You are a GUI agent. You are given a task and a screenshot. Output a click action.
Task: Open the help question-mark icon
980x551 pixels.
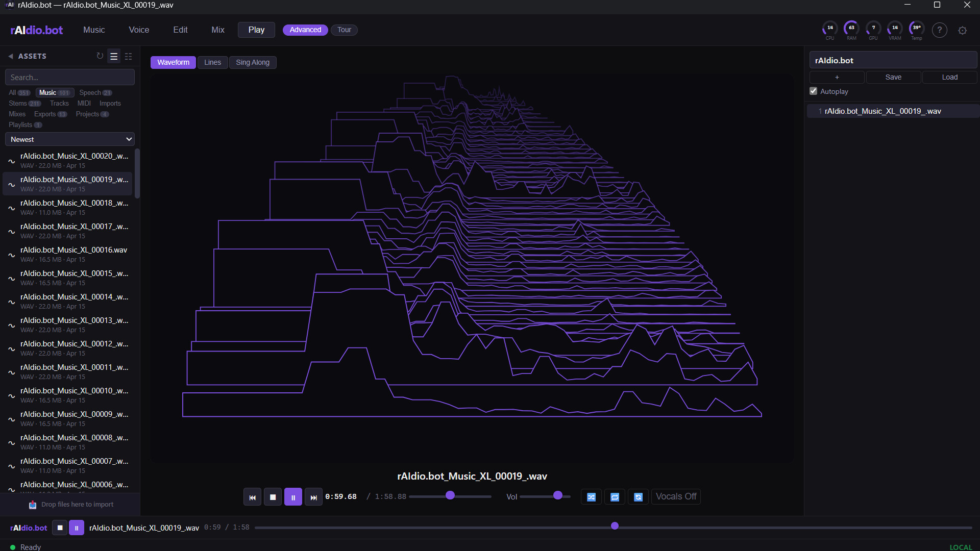coord(940,30)
